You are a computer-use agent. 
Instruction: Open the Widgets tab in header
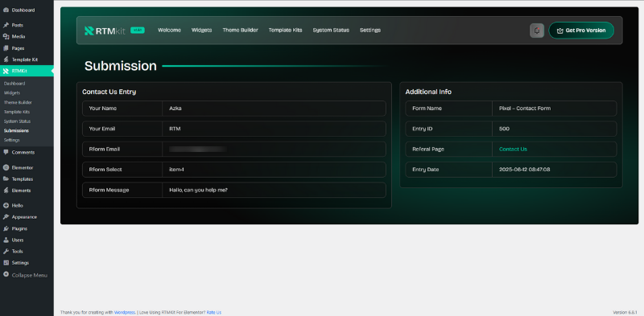202,30
